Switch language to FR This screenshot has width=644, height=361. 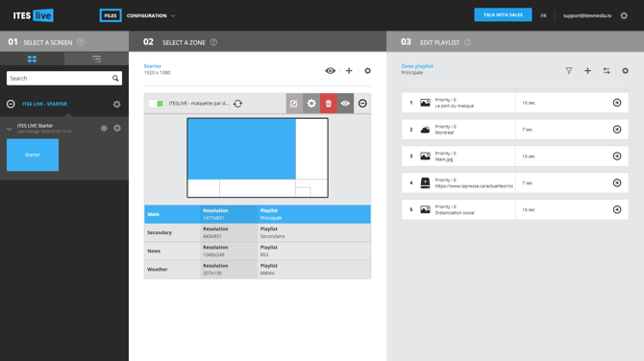click(x=543, y=15)
